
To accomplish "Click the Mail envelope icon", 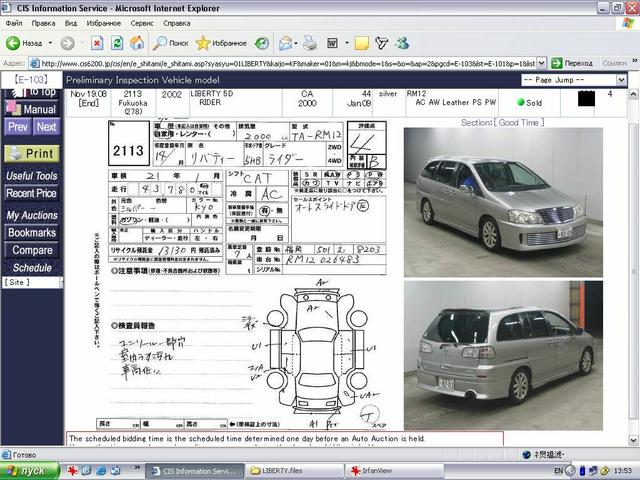I will point(285,43).
